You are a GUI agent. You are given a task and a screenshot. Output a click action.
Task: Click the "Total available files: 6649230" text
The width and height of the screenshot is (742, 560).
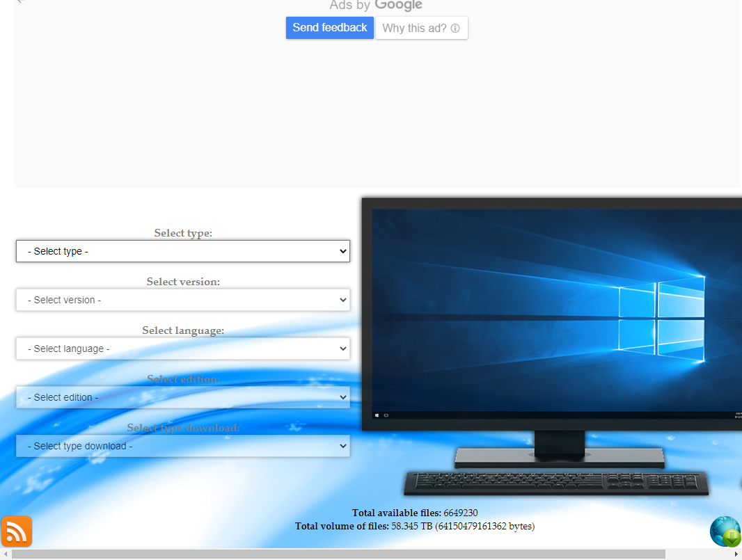pos(415,513)
